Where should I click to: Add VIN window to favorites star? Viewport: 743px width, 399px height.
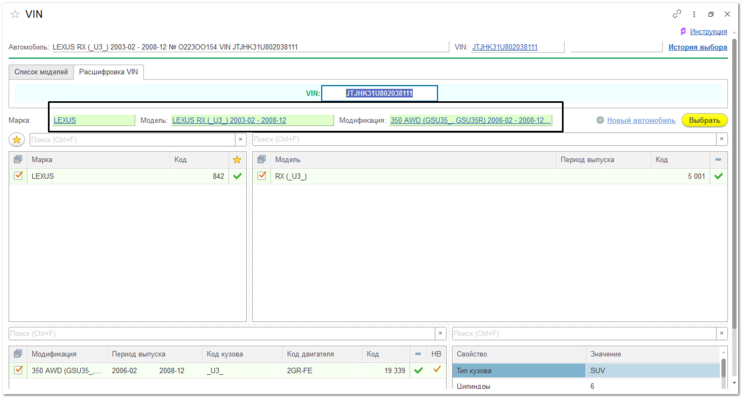point(15,14)
